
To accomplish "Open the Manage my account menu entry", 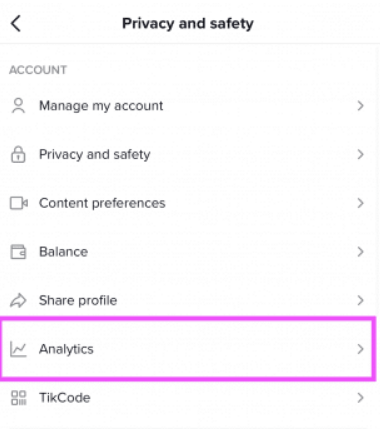I will click(x=190, y=106).
